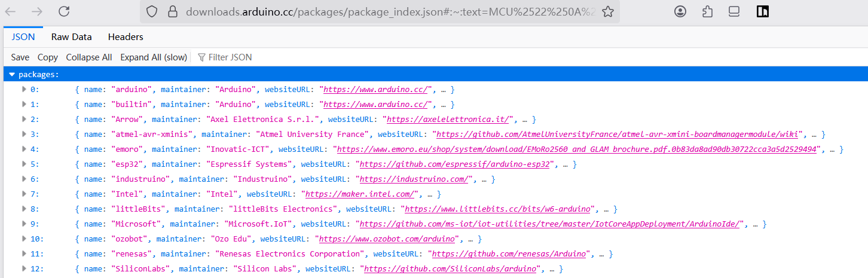The image size is (868, 278).
Task: Click the Save button
Action: pyautogui.click(x=20, y=57)
